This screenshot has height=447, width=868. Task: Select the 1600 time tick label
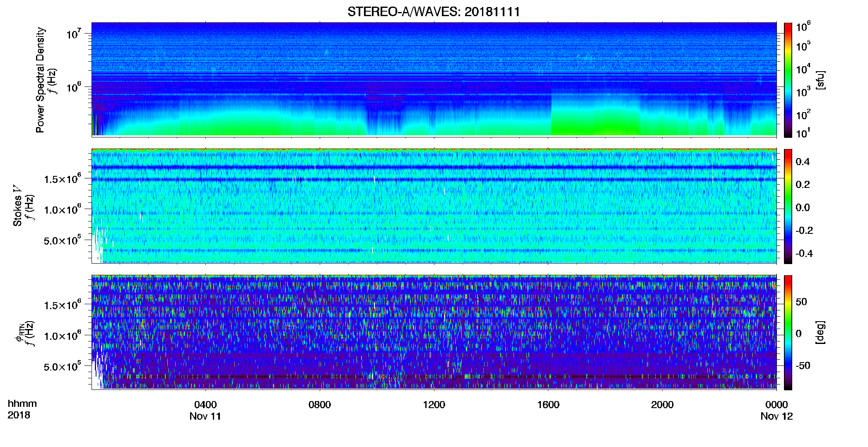pos(548,405)
